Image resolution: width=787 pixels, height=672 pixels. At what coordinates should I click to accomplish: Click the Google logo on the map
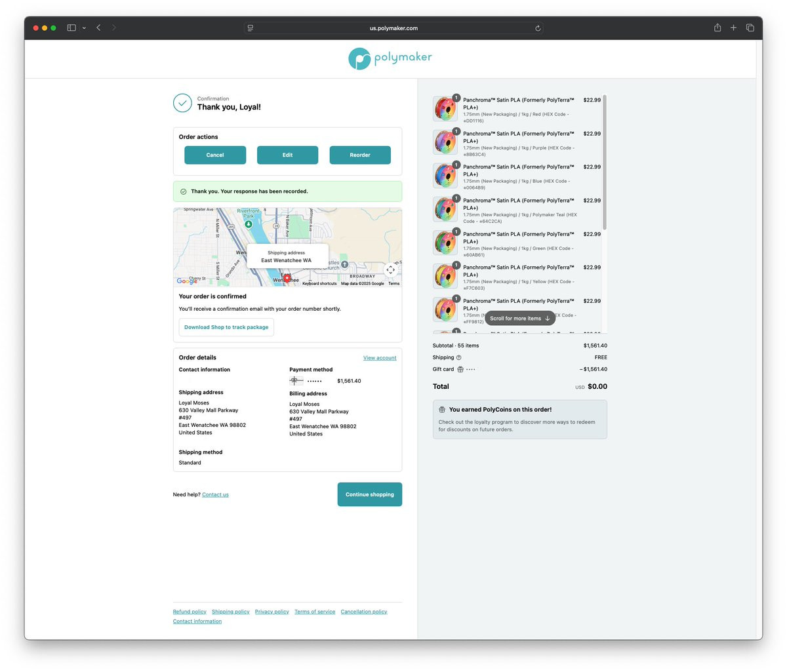click(x=187, y=281)
